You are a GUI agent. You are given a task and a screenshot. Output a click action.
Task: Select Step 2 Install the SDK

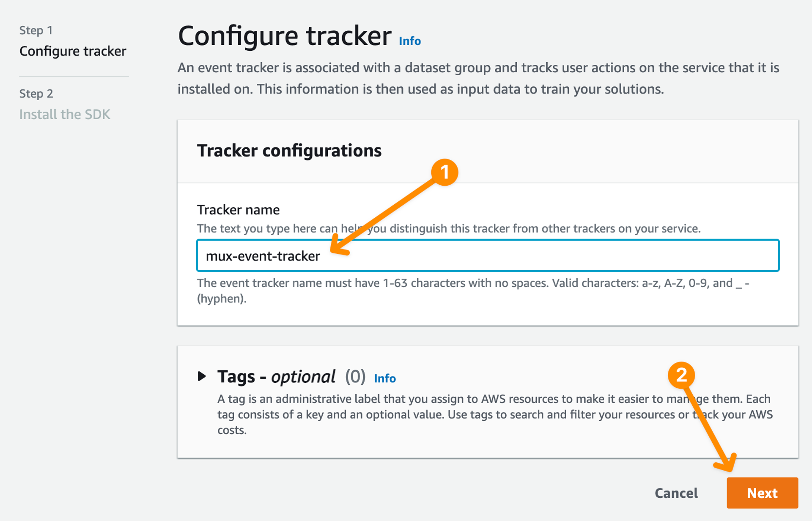(65, 114)
